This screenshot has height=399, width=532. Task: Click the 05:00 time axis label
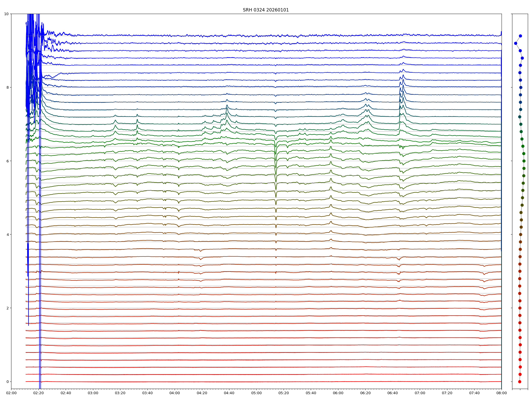pos(256,393)
